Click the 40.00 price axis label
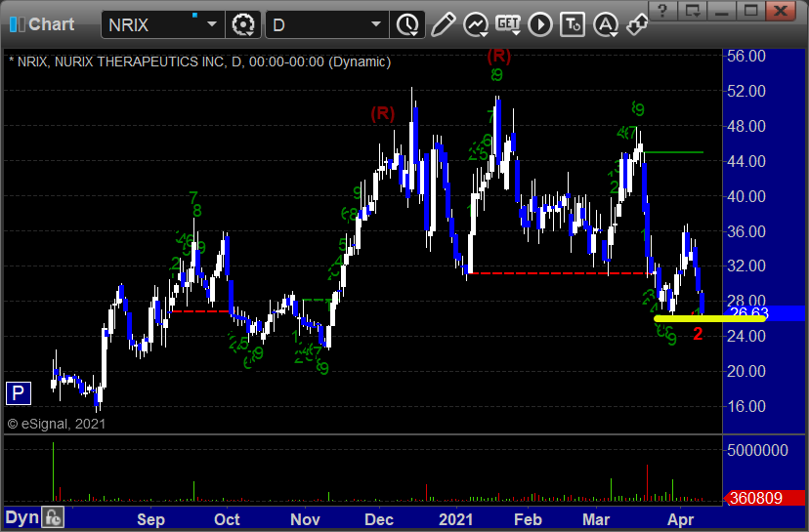Screen dimensions: 809x532 click(746, 196)
